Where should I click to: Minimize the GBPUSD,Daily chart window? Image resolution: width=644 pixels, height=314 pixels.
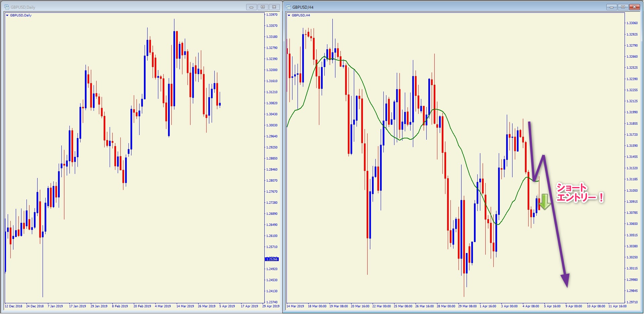coord(251,7)
